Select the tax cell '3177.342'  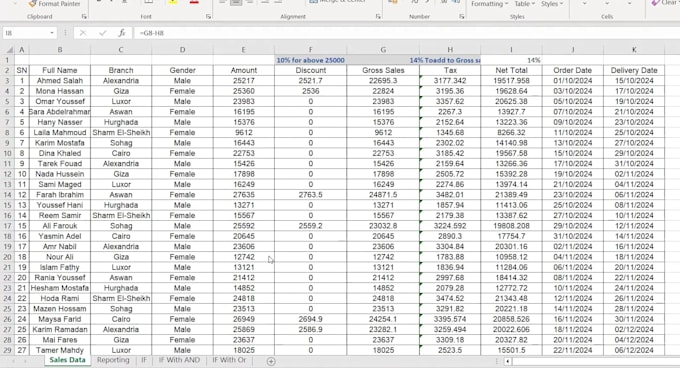click(x=450, y=81)
